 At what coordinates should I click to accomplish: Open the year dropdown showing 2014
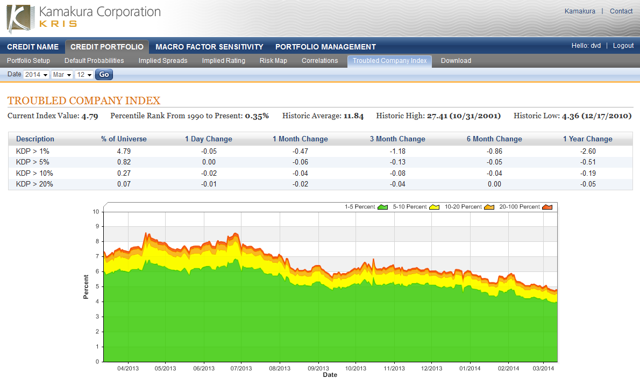click(x=36, y=75)
